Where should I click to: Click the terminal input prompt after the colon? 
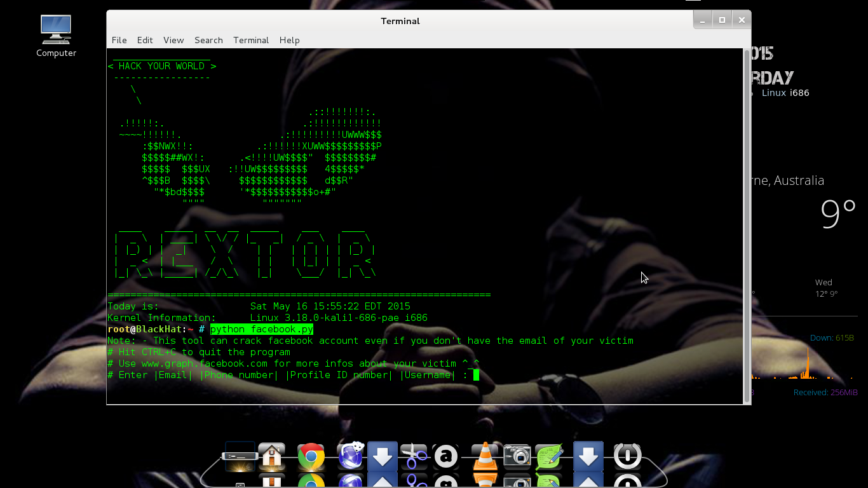(475, 375)
